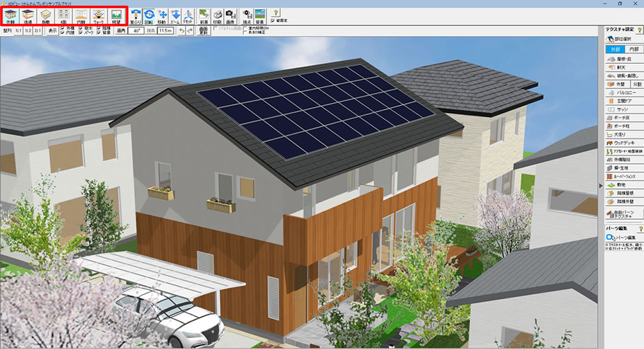
Task: Choose 軒天 eaves texture item
Action: [x=624, y=67]
